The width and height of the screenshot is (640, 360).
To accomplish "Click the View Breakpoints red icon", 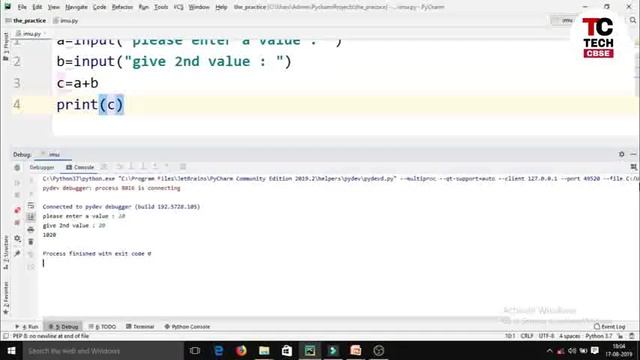I will pyautogui.click(x=17, y=210).
